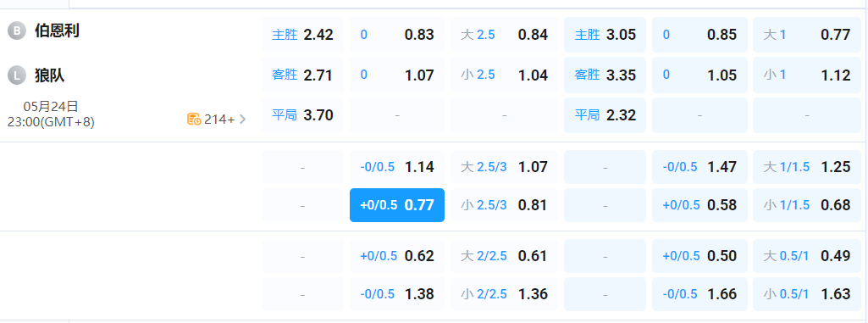This screenshot has height=323, width=868.
Task: Click the orange markets icon before 214+
Action: tap(194, 119)
